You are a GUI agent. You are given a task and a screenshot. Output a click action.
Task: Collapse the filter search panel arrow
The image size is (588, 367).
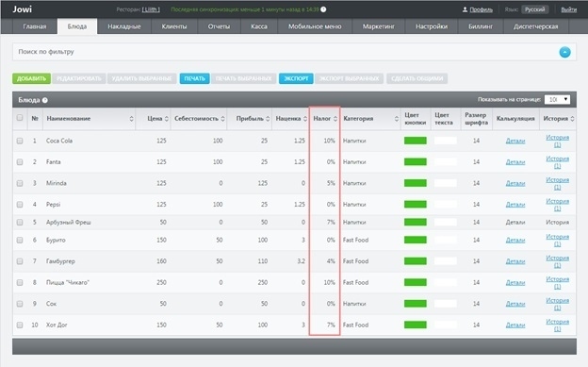coord(564,52)
